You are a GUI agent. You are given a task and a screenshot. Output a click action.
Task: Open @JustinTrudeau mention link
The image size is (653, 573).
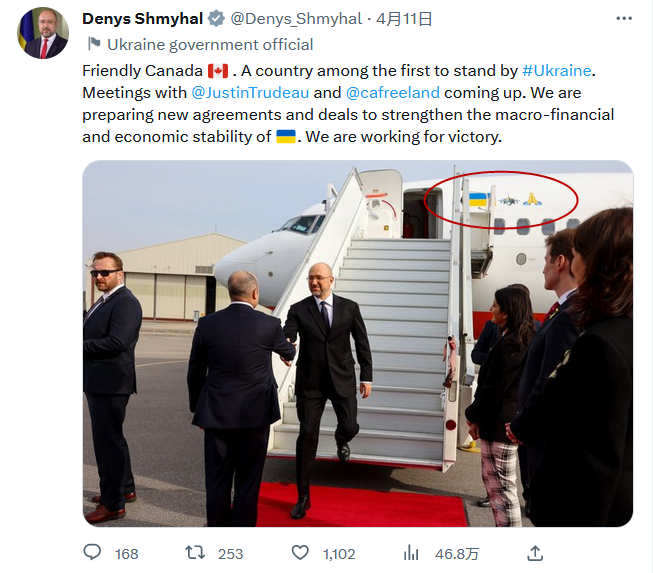click(x=249, y=92)
